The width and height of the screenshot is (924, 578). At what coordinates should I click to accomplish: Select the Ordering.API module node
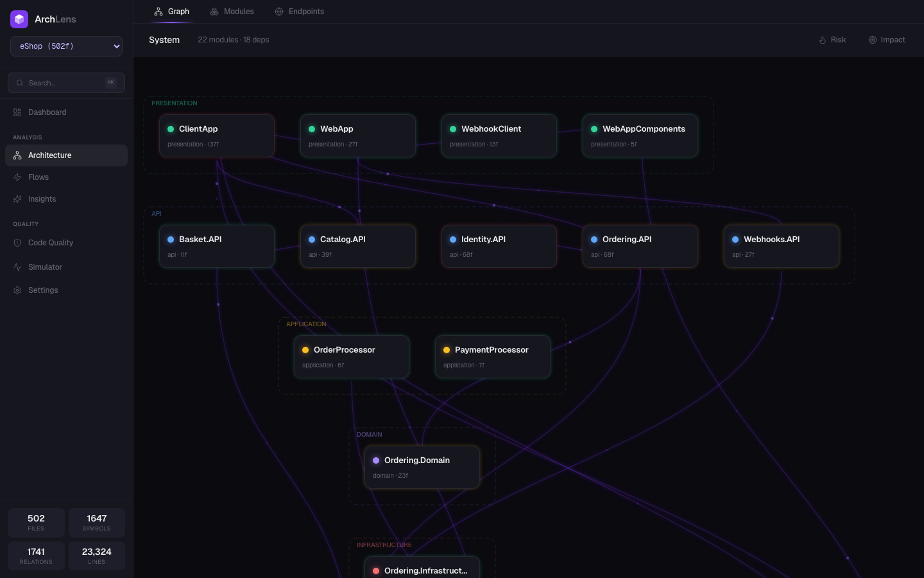pyautogui.click(x=640, y=246)
